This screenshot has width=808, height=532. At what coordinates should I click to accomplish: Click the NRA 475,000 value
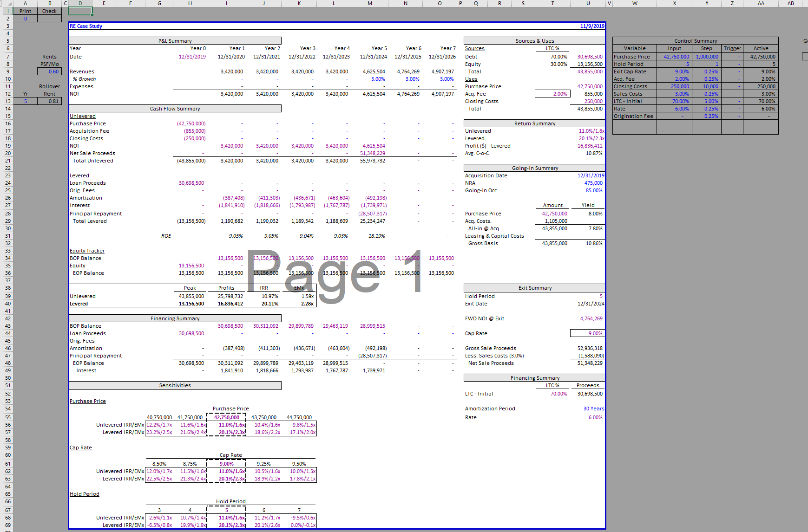[x=594, y=183]
